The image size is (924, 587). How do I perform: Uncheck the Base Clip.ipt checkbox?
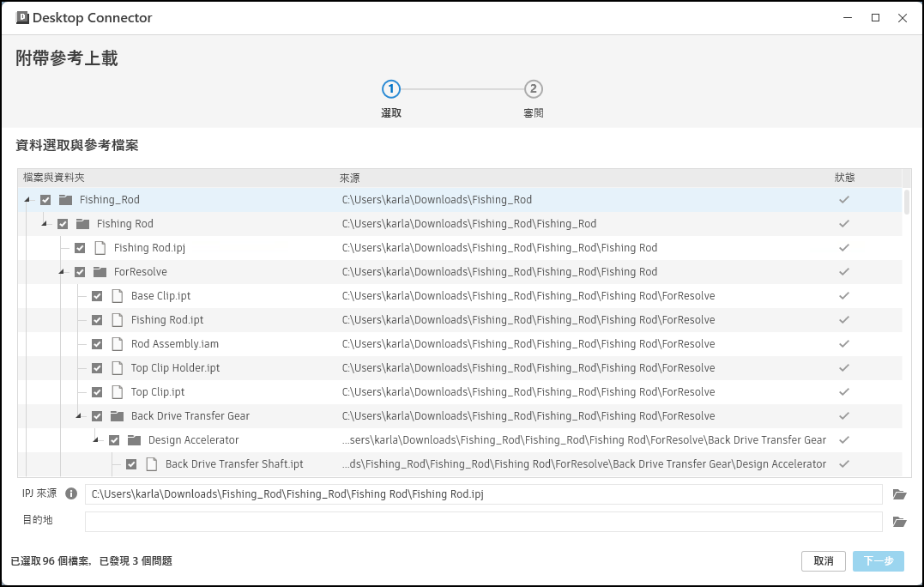[x=97, y=296]
